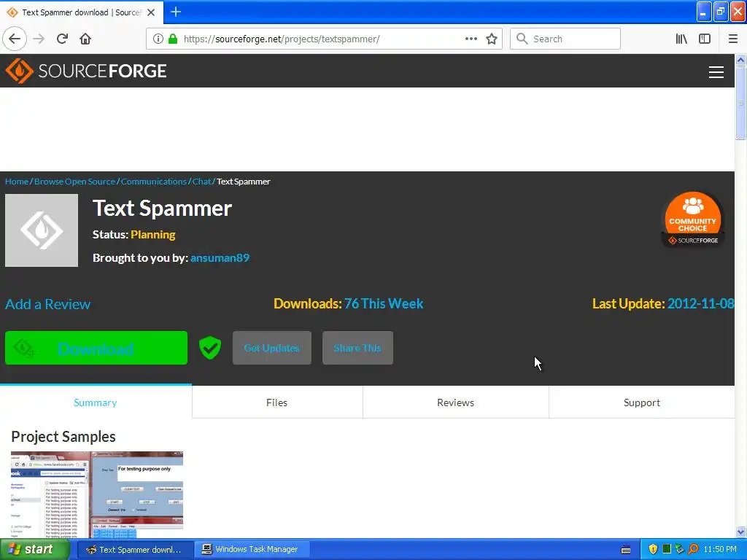Switch to the Files tab
747x560 pixels.
pos(276,402)
